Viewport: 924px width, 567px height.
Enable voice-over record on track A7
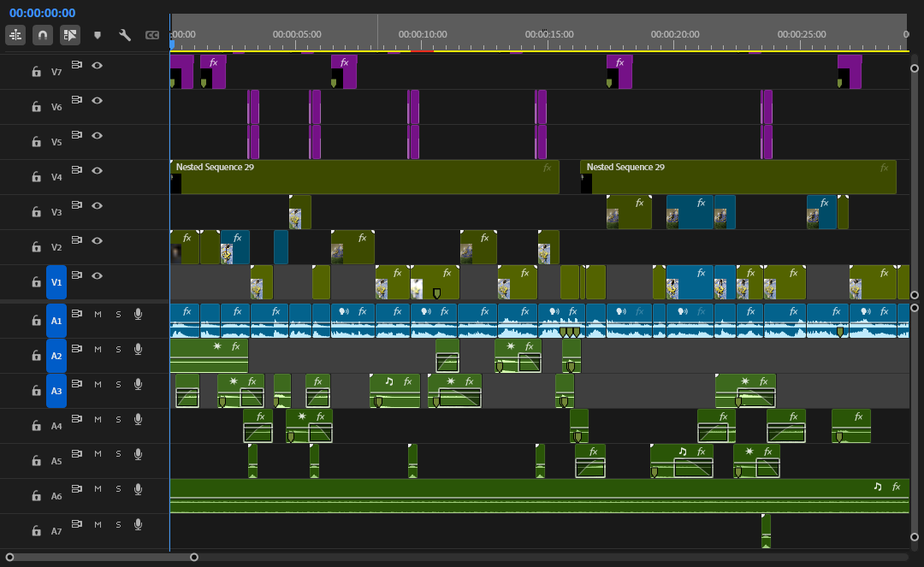point(138,524)
